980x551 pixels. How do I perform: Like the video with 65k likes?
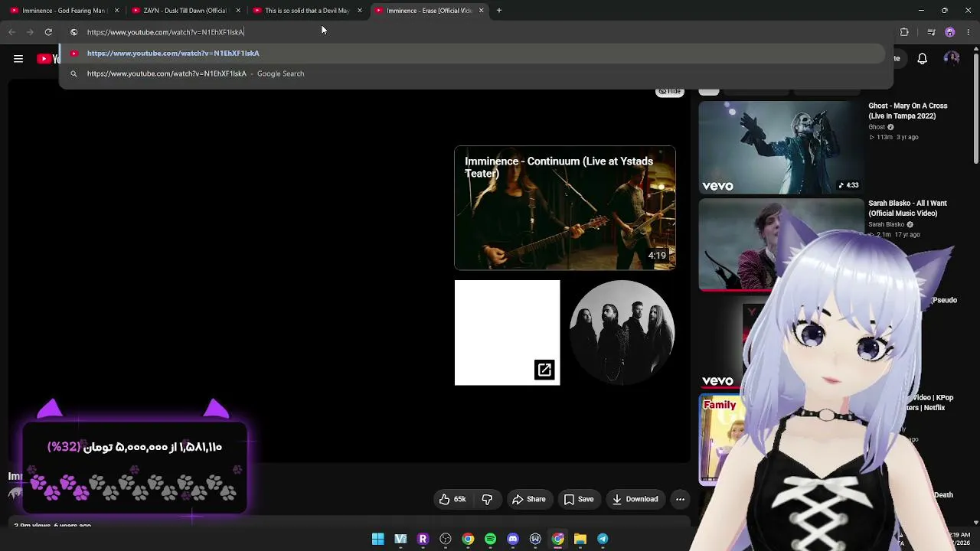[x=452, y=500]
